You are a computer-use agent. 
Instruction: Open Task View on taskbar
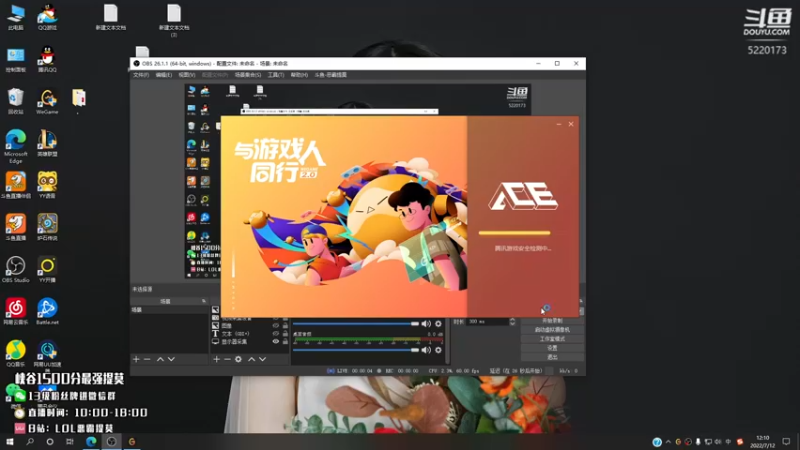pyautogui.click(x=70, y=442)
